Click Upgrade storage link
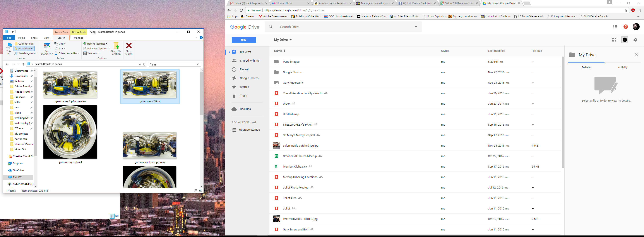644x237 pixels. [249, 130]
